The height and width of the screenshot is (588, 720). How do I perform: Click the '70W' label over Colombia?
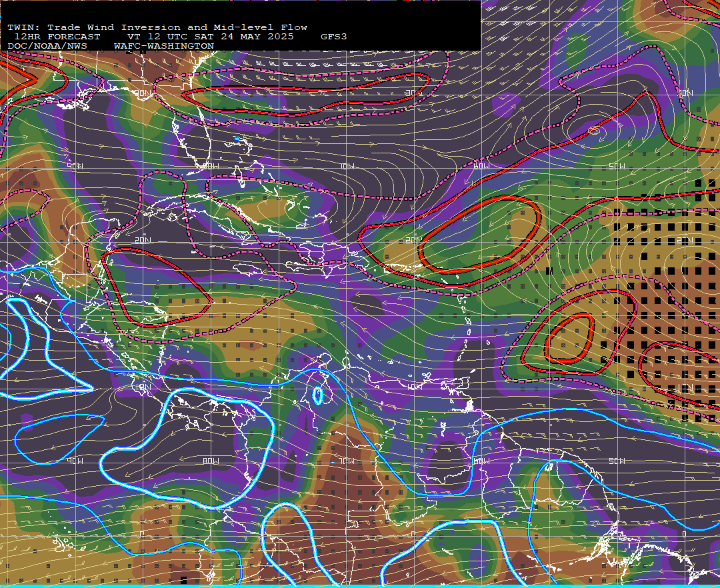pos(347,461)
